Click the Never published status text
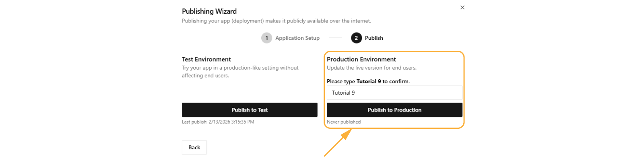 point(344,122)
